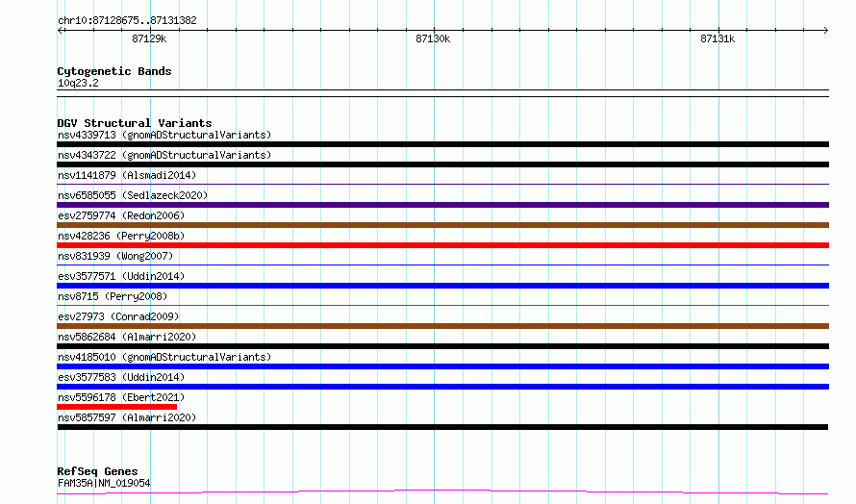
Task: Select blue bar of esv3577571
Action: (442, 286)
